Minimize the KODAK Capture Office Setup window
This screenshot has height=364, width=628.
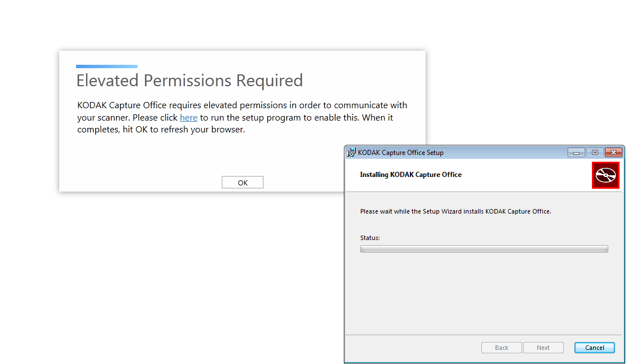(x=576, y=153)
